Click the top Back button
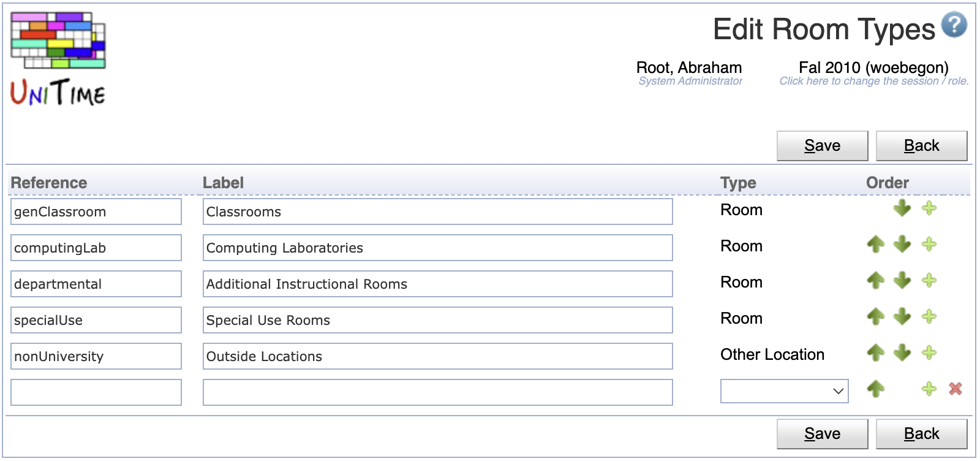Image resolution: width=980 pixels, height=461 pixels. (922, 146)
